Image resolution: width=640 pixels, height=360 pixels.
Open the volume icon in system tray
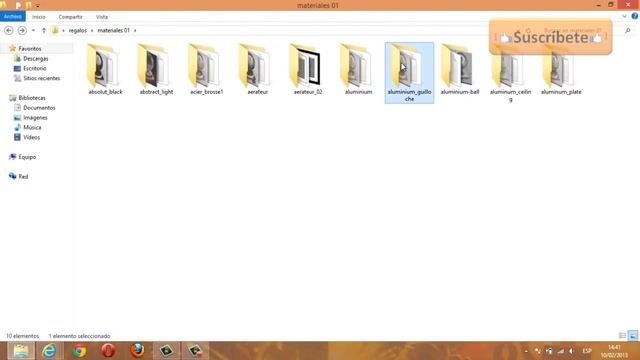pos(571,351)
